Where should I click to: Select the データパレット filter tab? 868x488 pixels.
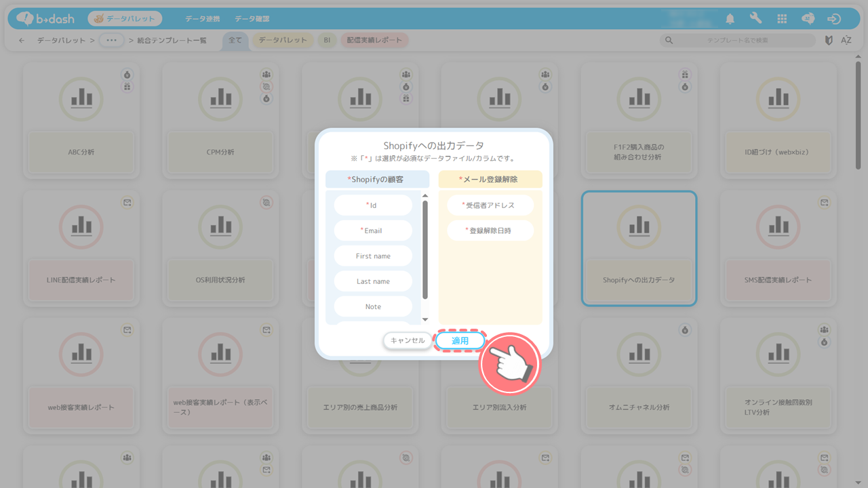click(x=283, y=41)
